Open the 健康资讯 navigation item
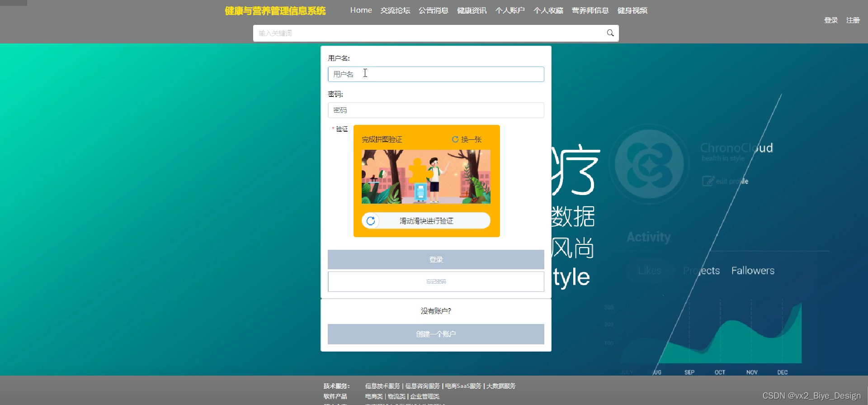 (472, 10)
